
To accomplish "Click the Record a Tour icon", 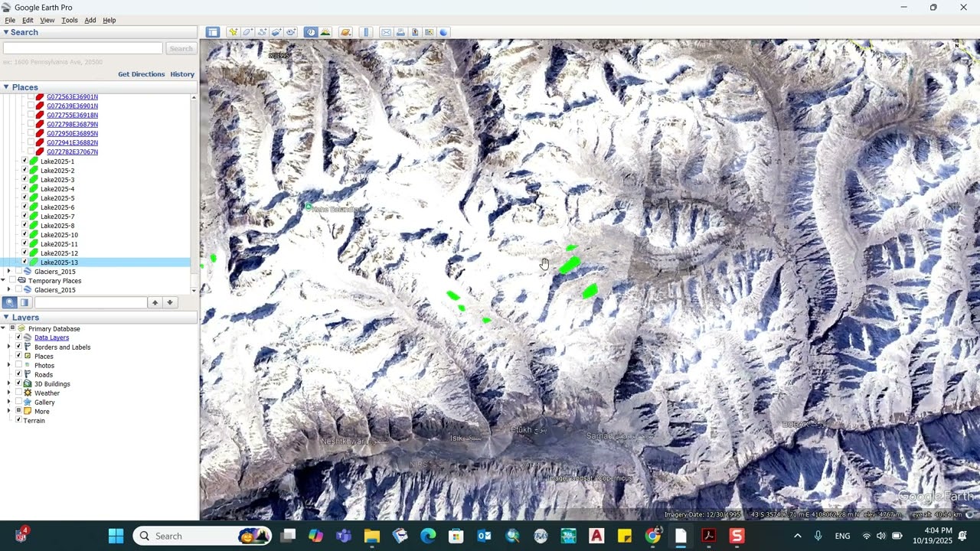I will coord(291,32).
